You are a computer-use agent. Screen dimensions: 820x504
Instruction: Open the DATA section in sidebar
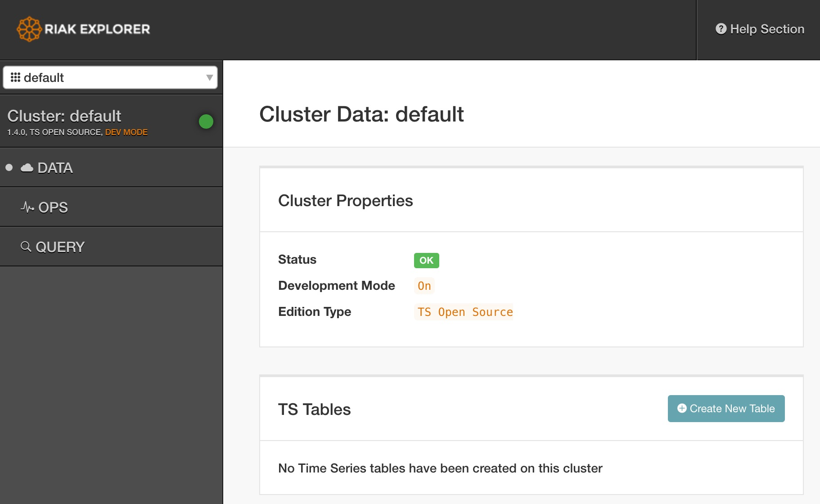tap(55, 168)
